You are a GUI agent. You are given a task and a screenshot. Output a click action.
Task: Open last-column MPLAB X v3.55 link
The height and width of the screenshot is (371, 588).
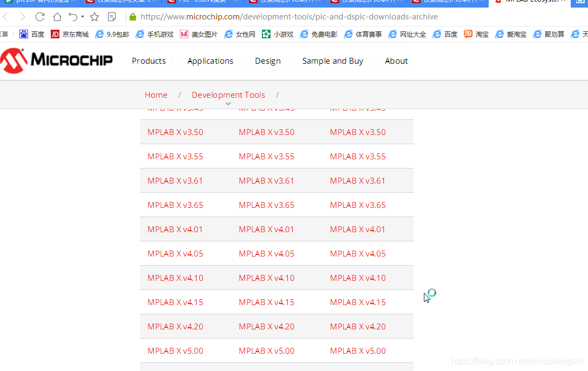click(358, 157)
